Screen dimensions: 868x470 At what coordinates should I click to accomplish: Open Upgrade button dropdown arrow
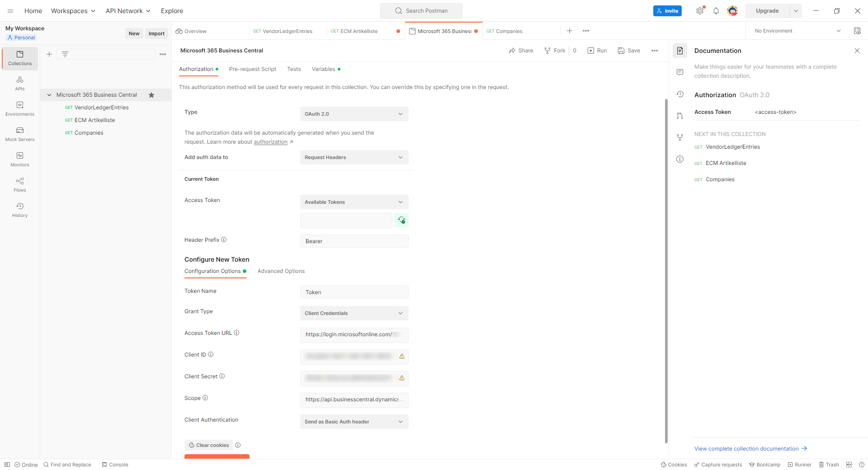click(796, 11)
